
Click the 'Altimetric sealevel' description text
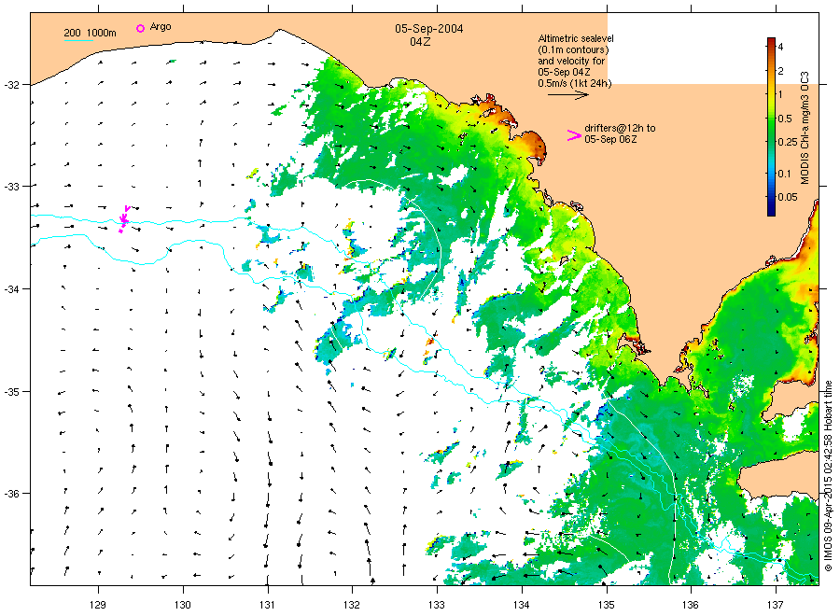click(x=576, y=38)
